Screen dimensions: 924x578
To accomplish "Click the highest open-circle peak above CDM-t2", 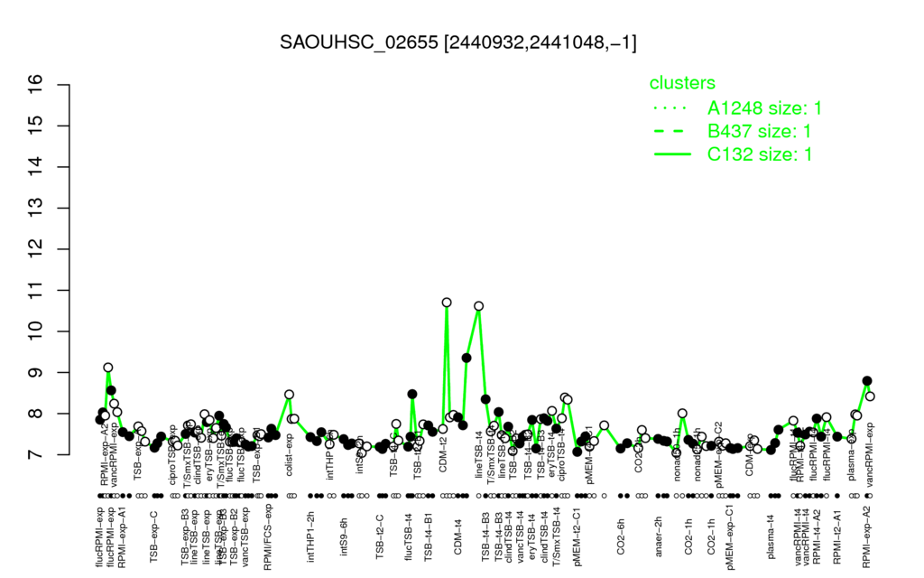I will pos(447,303).
